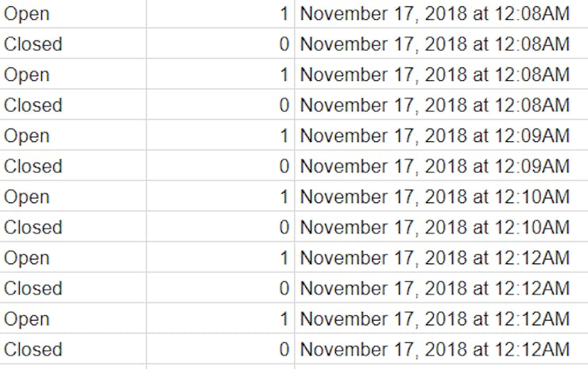Select the Closed cell in the 12:09AM row
Image resolution: width=588 pixels, height=369 pixels.
(73, 166)
